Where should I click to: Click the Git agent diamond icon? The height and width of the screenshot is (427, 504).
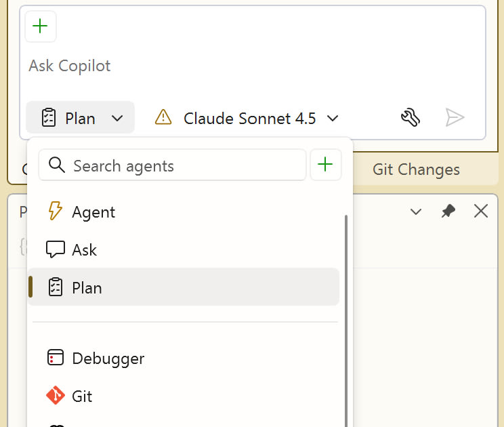pos(56,395)
